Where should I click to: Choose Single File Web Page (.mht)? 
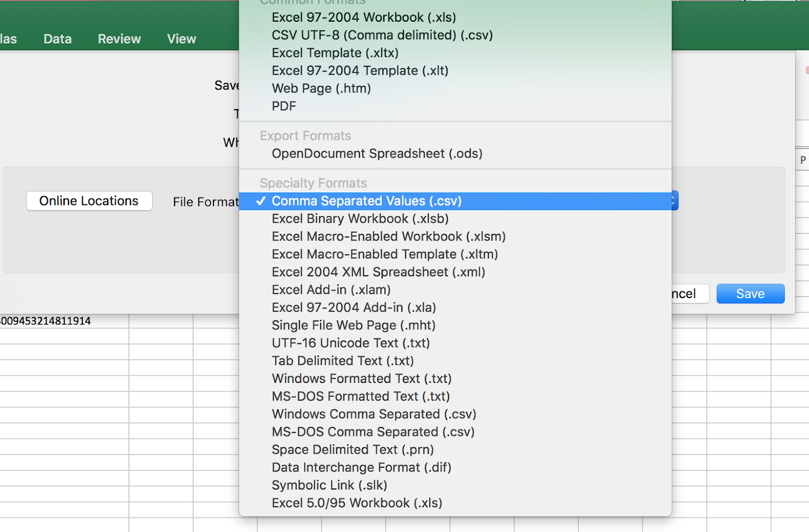455,325
